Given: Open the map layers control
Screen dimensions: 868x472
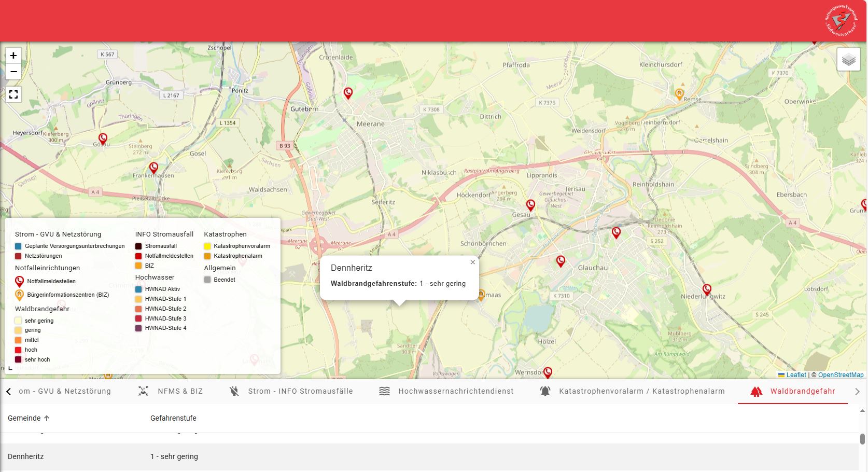Looking at the screenshot, I should 848,60.
